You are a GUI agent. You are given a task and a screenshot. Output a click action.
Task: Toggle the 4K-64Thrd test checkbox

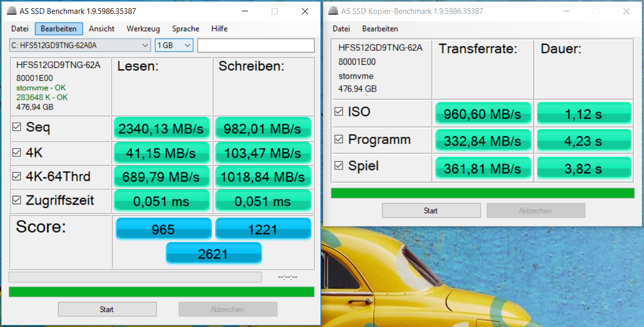click(x=17, y=177)
